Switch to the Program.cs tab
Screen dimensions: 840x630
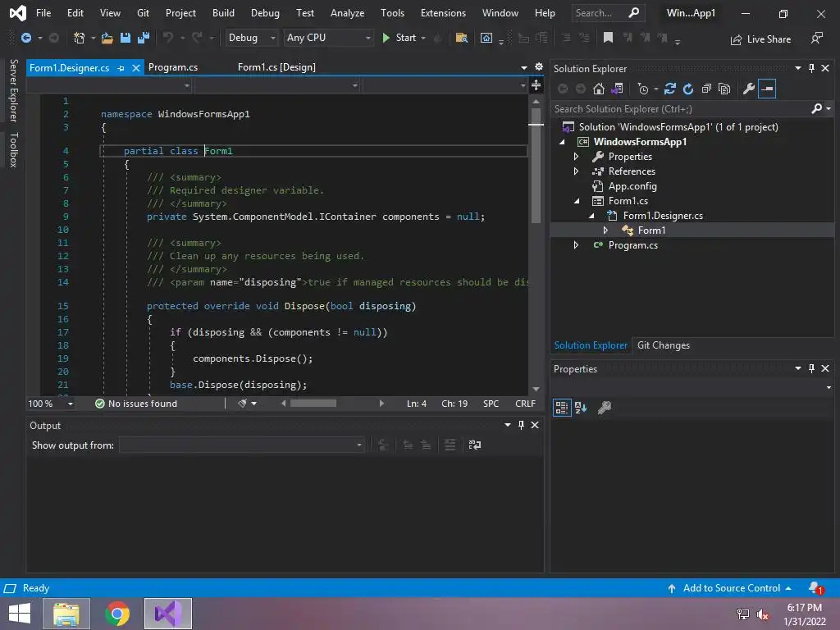(173, 67)
